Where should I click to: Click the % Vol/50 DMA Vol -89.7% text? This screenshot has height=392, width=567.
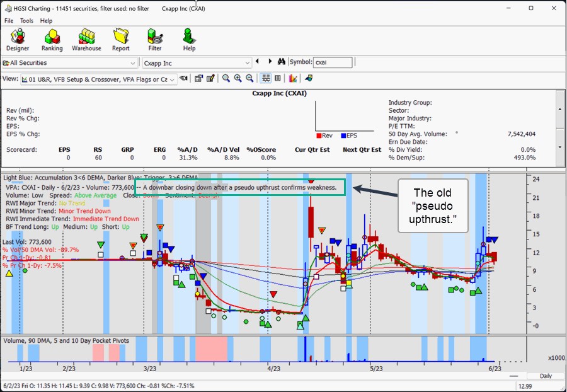[x=40, y=250]
